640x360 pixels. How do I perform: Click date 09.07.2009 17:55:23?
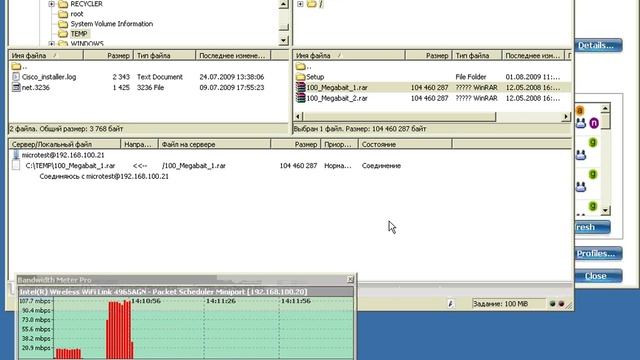tap(231, 87)
